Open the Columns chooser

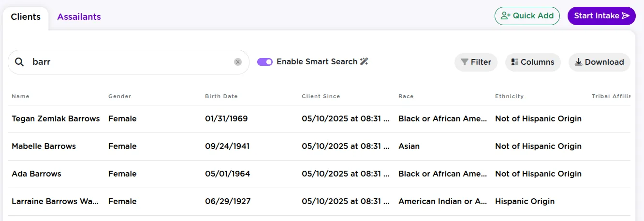point(533,62)
